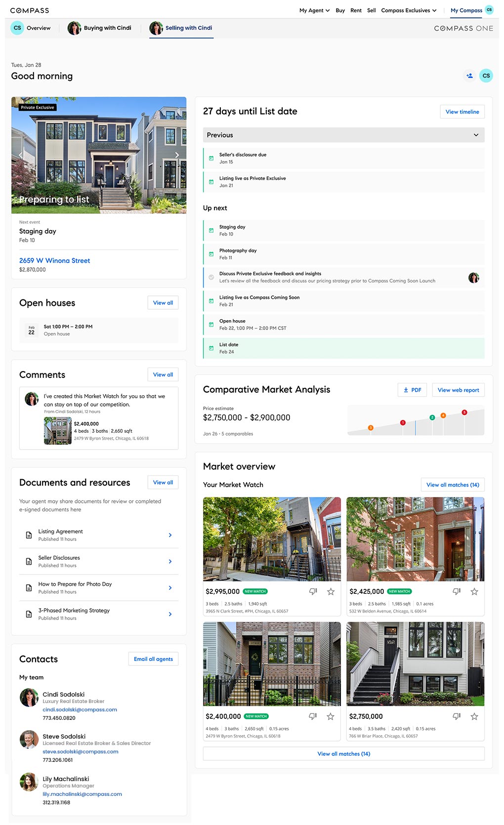Screen dimensions: 504x825
Task: Star the $2,995,000 Clark Street listing
Action: pos(331,591)
